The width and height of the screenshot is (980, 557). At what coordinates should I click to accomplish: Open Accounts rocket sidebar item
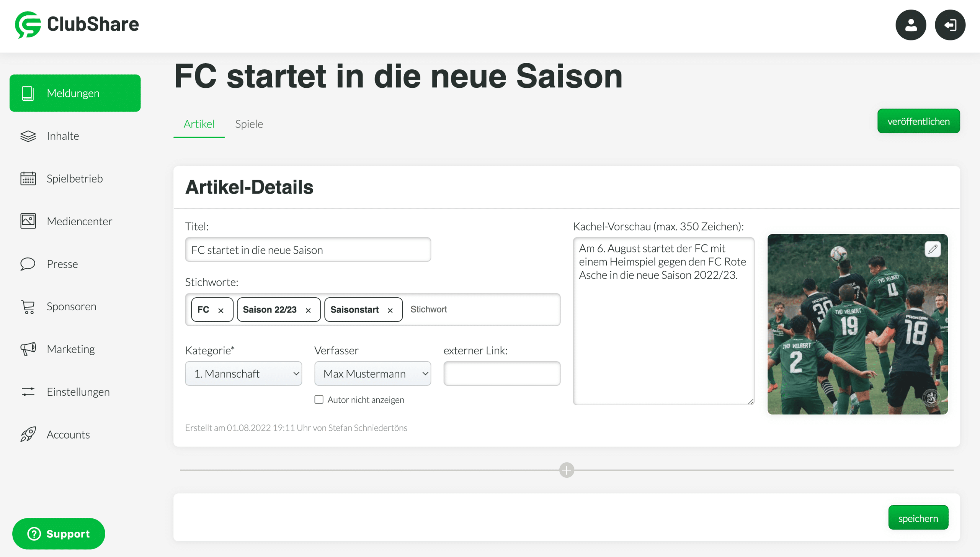(x=68, y=434)
